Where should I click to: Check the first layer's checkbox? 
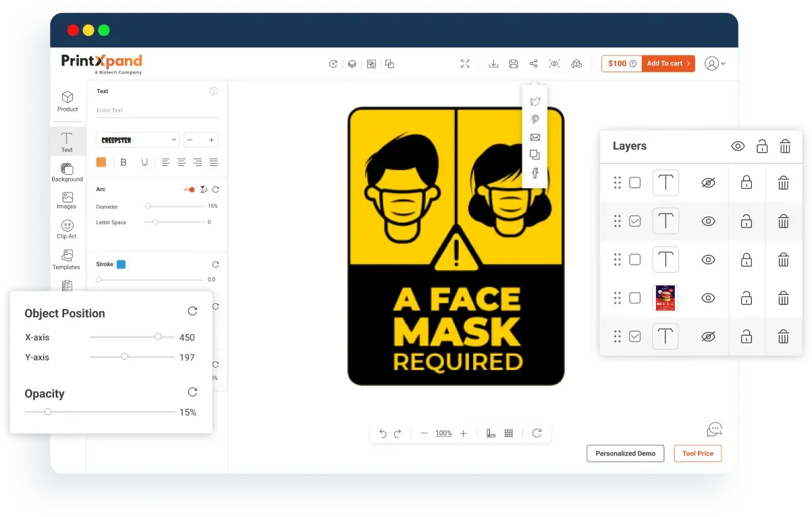[634, 183]
